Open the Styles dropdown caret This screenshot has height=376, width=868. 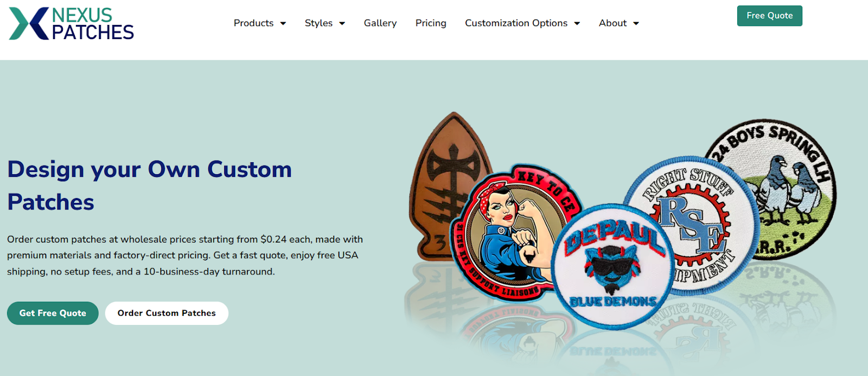342,23
